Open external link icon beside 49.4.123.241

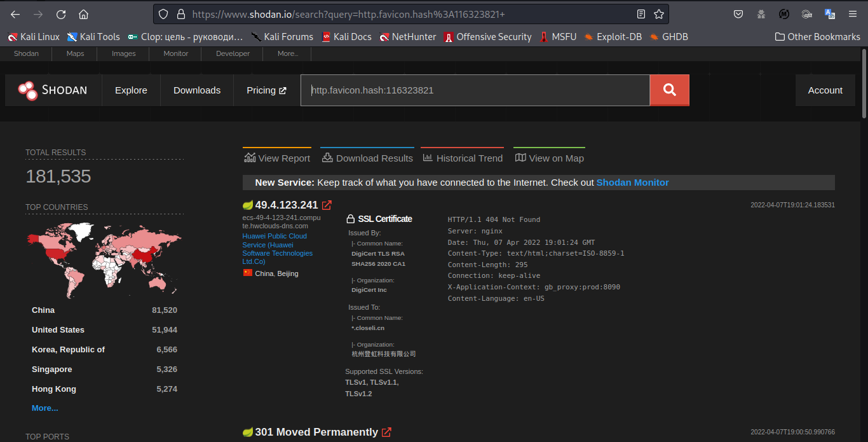tap(327, 205)
